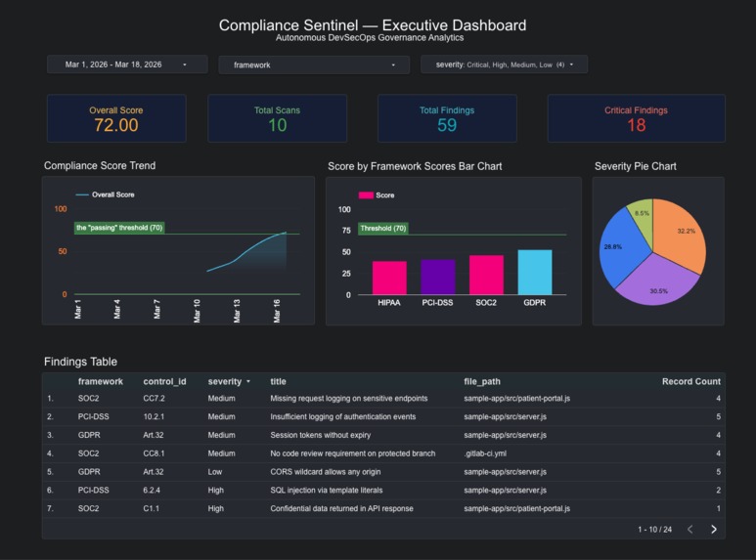Click the '1 - 10 / 24' pagination text
756x560 pixels.
click(654, 530)
